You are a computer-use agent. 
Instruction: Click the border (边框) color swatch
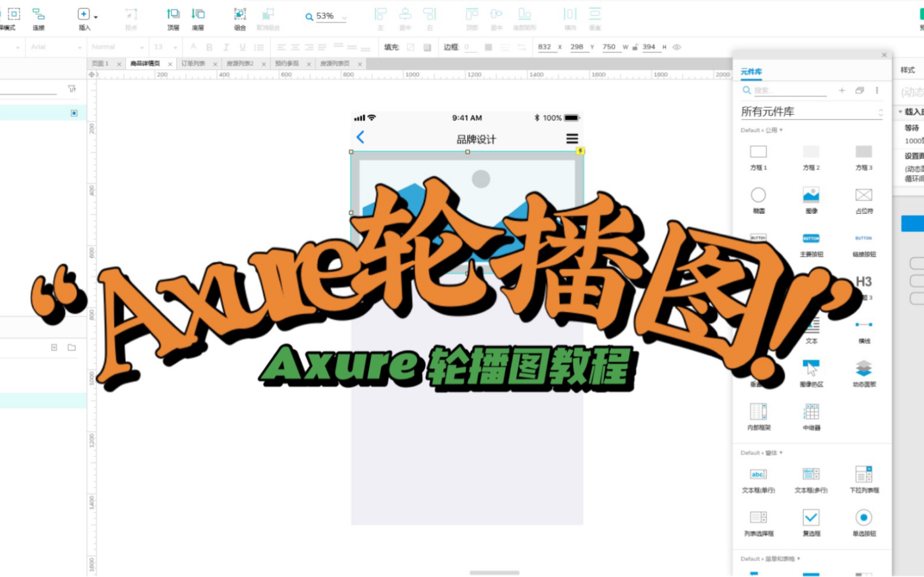(489, 47)
